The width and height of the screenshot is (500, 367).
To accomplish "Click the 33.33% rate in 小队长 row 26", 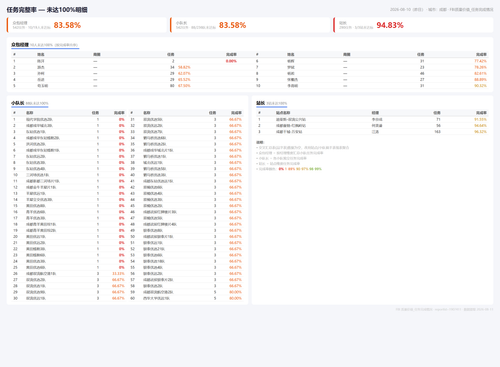I will coord(118,274).
